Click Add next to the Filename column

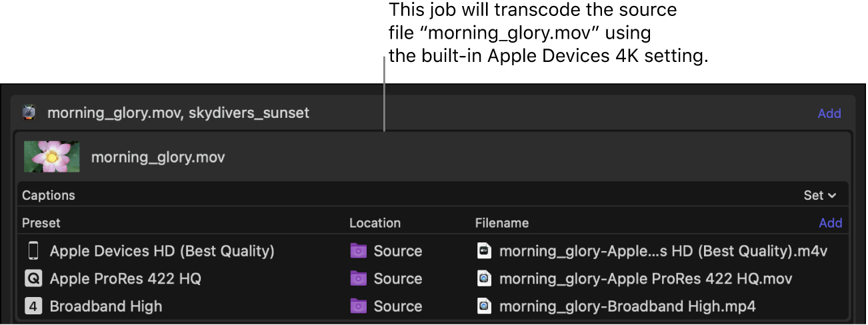pyautogui.click(x=830, y=223)
